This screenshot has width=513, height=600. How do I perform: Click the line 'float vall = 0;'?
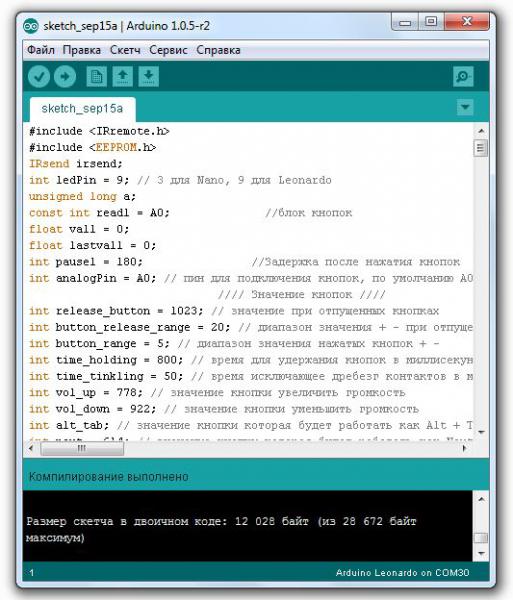(79, 230)
